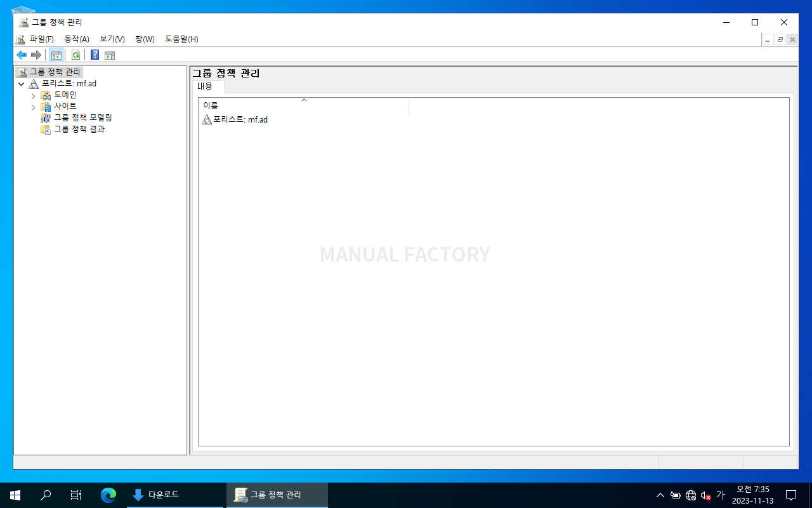This screenshot has width=812, height=508.
Task: Close the inner MDI child window
Action: [792, 39]
